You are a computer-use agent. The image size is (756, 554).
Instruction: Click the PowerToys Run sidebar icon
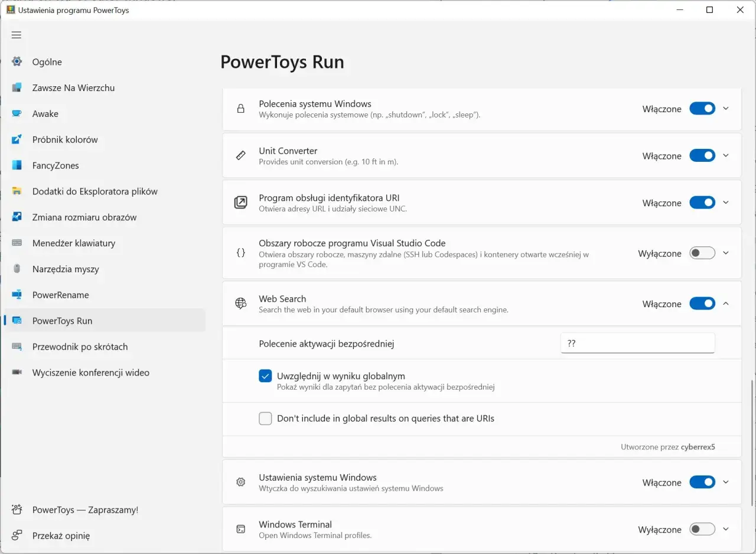pyautogui.click(x=17, y=321)
